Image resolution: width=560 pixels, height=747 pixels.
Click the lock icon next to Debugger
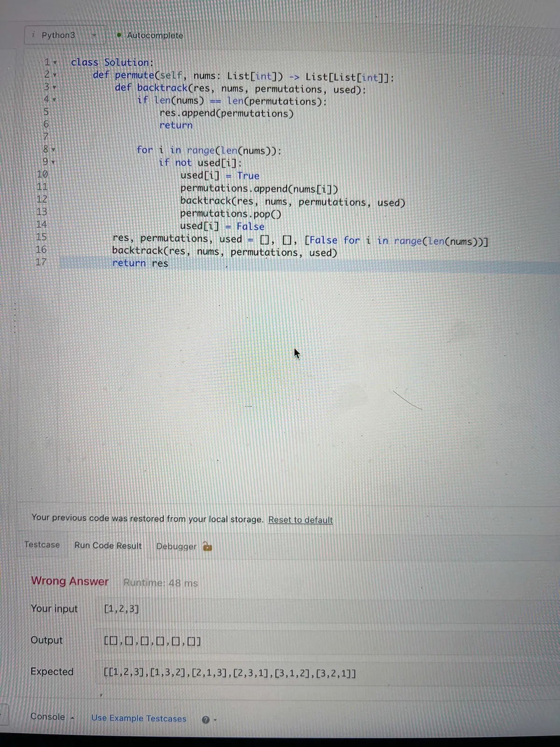pyautogui.click(x=208, y=546)
